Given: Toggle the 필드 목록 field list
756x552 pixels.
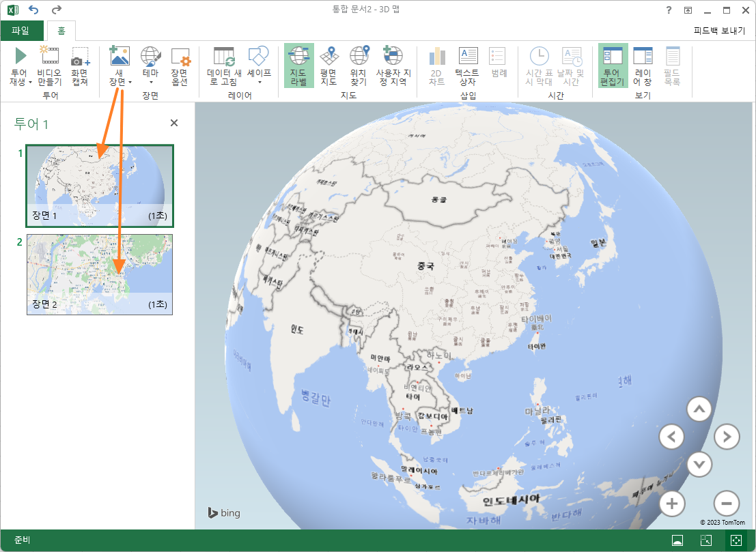Looking at the screenshot, I should coord(672,66).
